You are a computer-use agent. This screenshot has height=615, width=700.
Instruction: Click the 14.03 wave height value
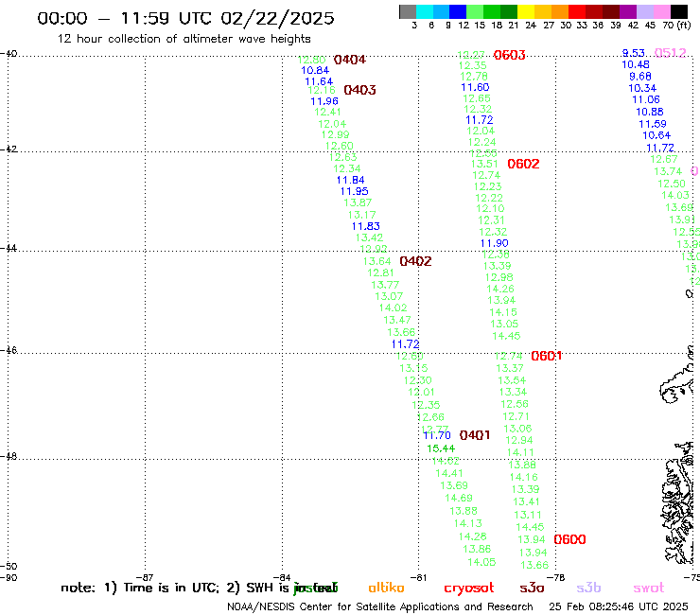675,195
